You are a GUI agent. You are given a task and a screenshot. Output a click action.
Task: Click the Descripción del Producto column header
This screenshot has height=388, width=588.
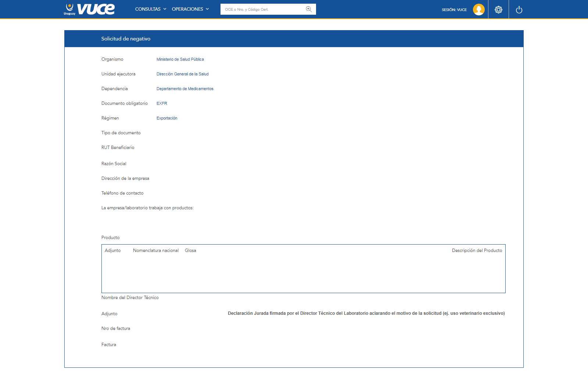[x=477, y=250]
